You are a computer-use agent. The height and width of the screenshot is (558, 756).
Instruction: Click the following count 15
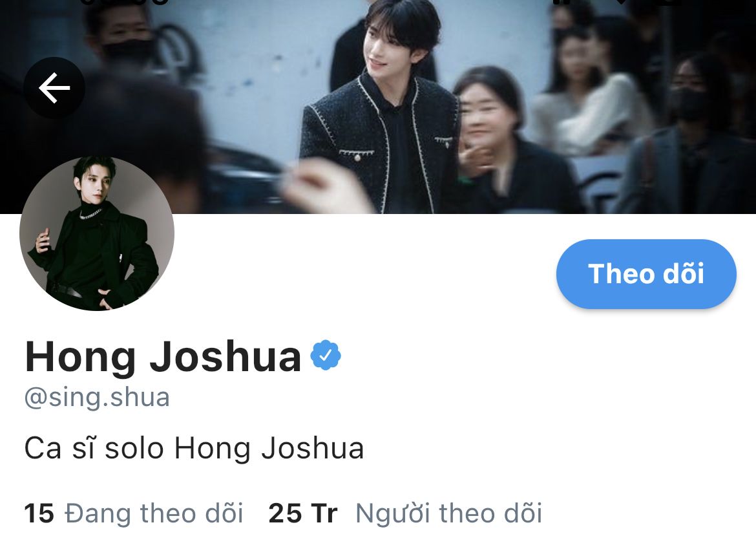[x=39, y=513]
